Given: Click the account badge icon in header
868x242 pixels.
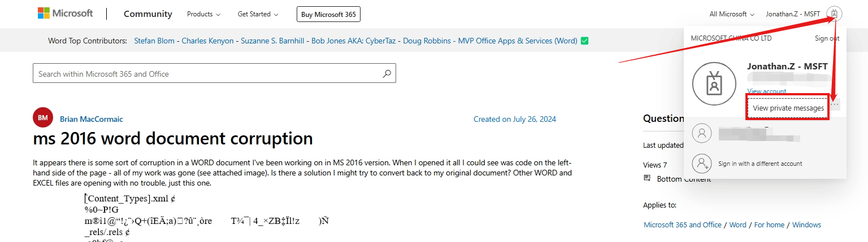Looking at the screenshot, I should [834, 14].
